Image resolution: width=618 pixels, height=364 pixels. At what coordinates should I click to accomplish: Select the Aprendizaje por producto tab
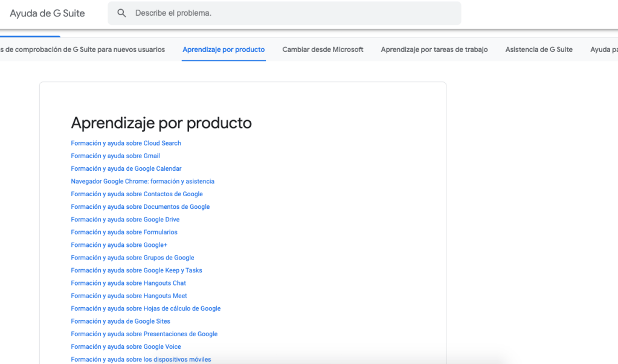click(224, 49)
